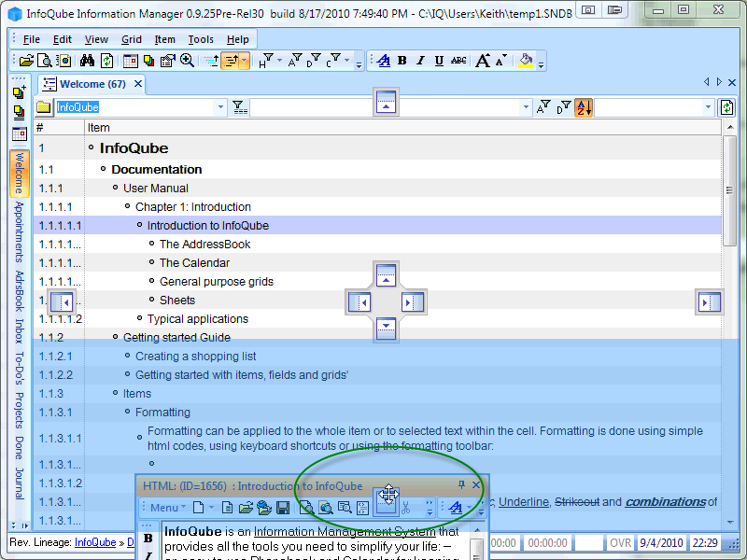
Task: Open the Menu dropdown in HTML pane
Action: point(168,508)
